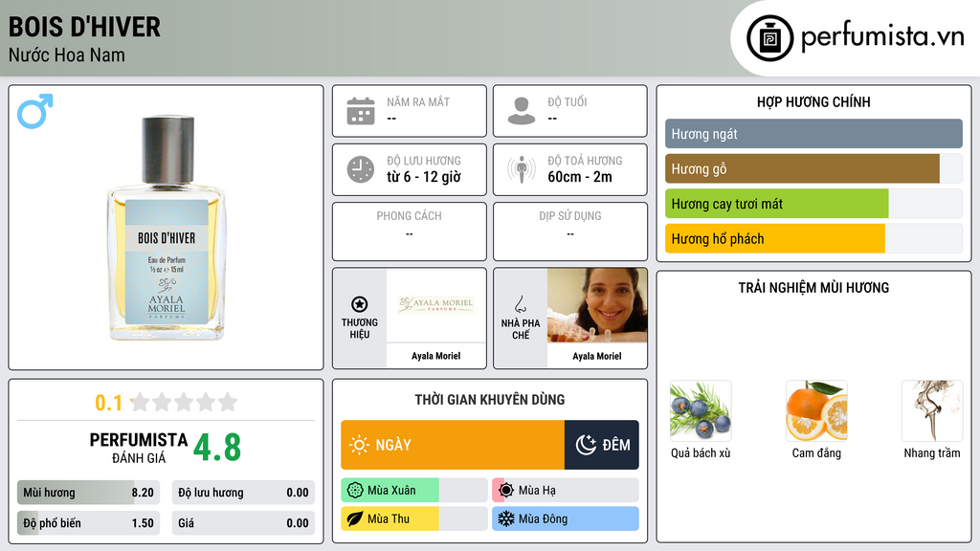The image size is (980, 551).
Task: Click the BOIS D'HIVER title
Action: click(x=84, y=27)
